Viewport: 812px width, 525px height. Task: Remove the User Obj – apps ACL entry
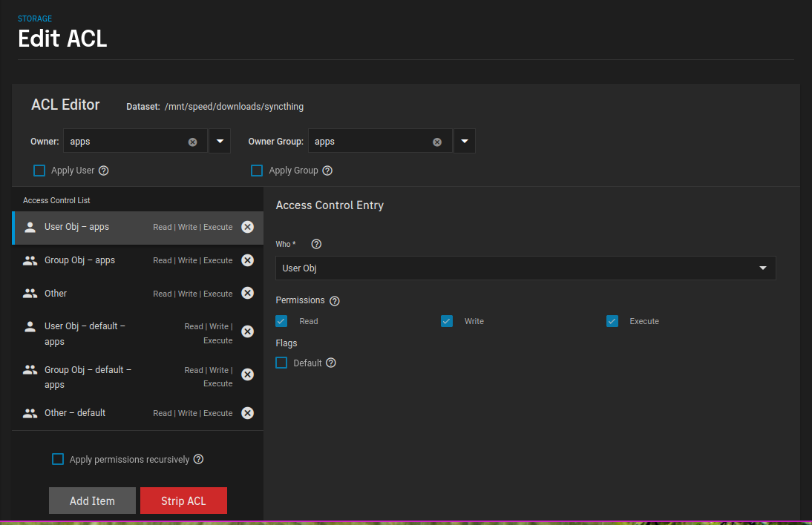tap(248, 227)
